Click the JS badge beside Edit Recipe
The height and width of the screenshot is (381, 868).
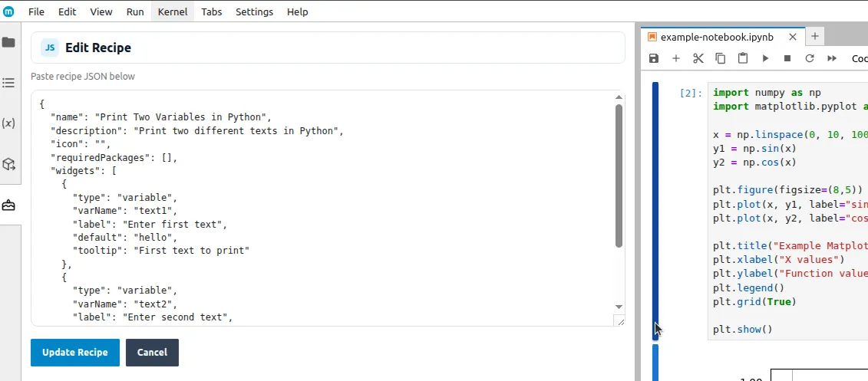[x=50, y=48]
